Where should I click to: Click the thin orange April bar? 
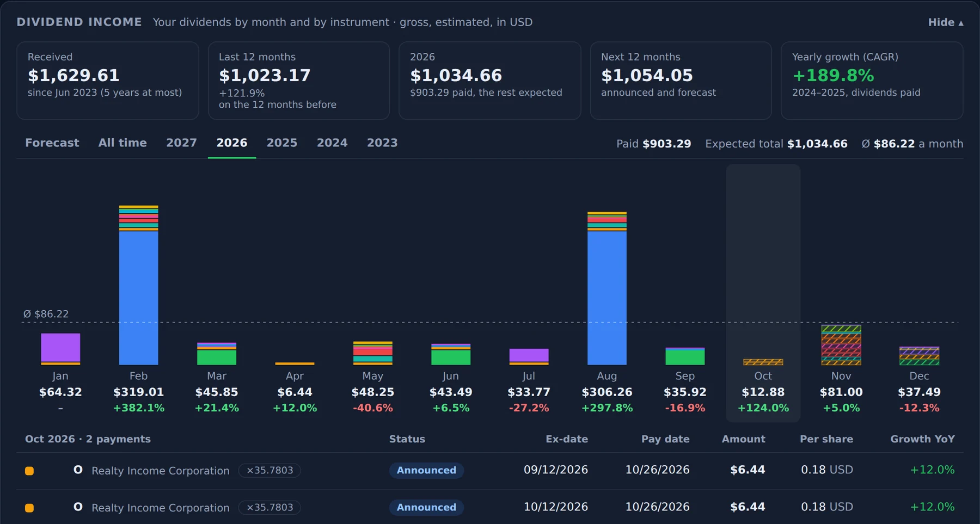(x=295, y=363)
